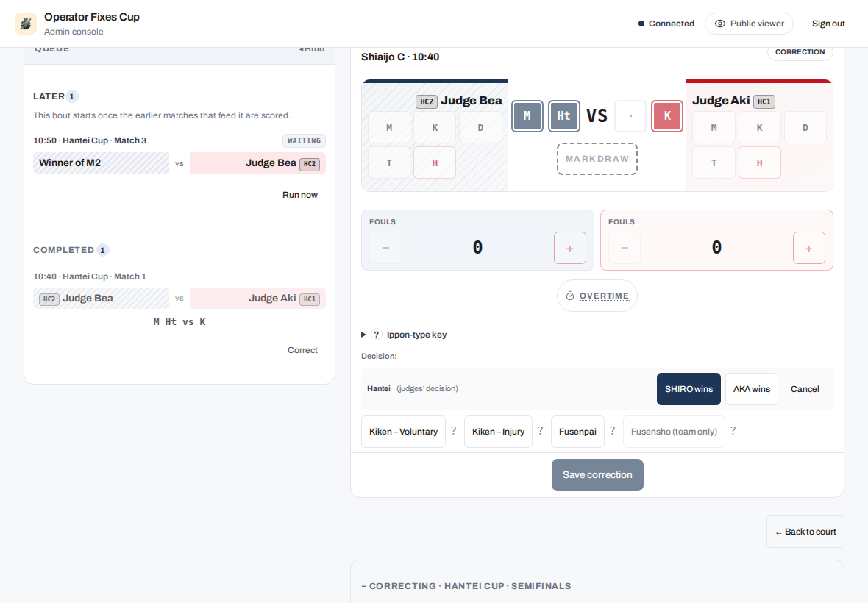Add H hansoku point for Judge Bea
Screen dimensions: 868x603
tap(435, 163)
